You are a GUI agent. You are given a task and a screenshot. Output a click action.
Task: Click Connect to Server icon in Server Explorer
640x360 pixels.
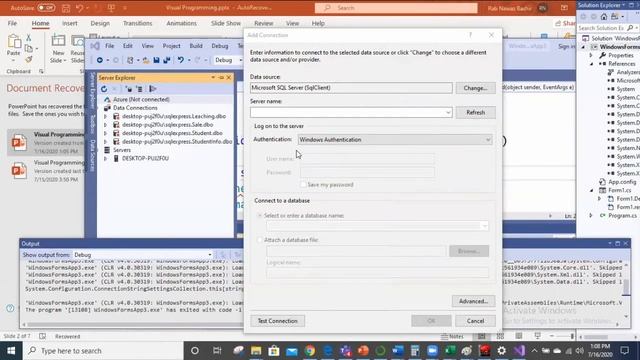[x=140, y=89]
